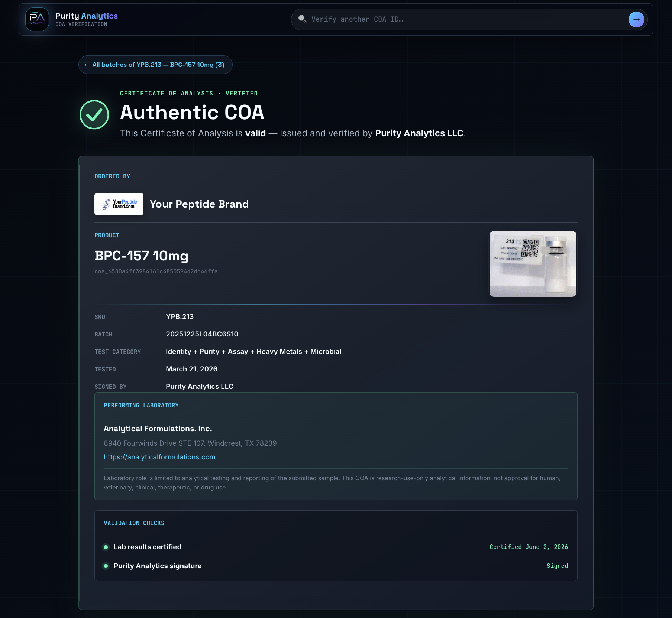Click the SKU value YPB.213
Viewport: 672px width, 618px height.
coord(180,317)
